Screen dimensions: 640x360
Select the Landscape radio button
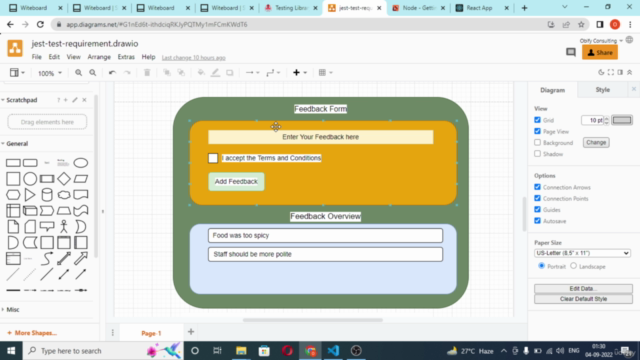(573, 266)
